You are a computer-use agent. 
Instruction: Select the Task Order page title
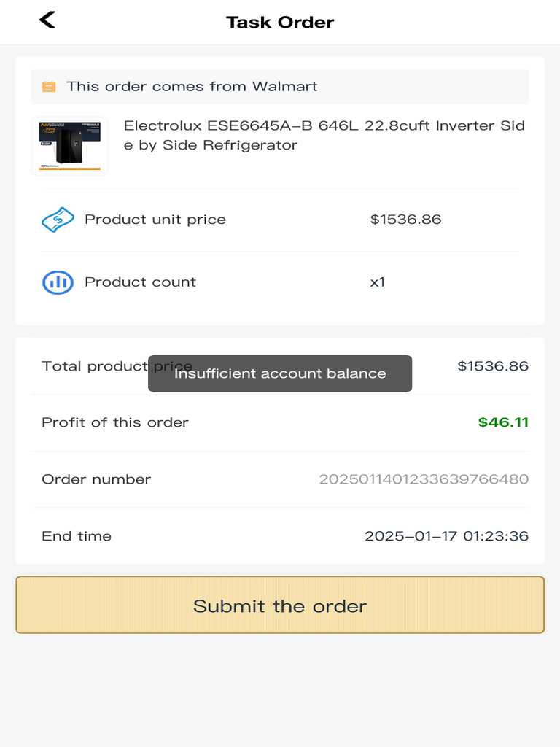point(280,22)
